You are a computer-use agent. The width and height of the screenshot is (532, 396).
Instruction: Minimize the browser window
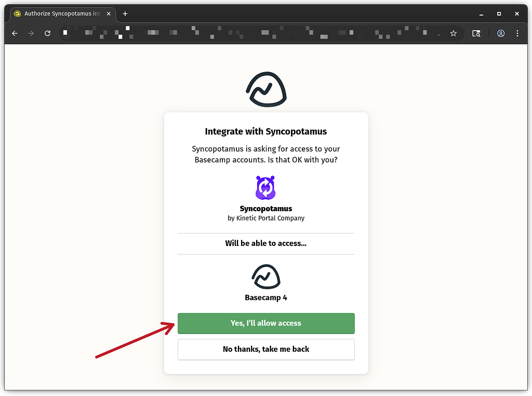(x=481, y=13)
